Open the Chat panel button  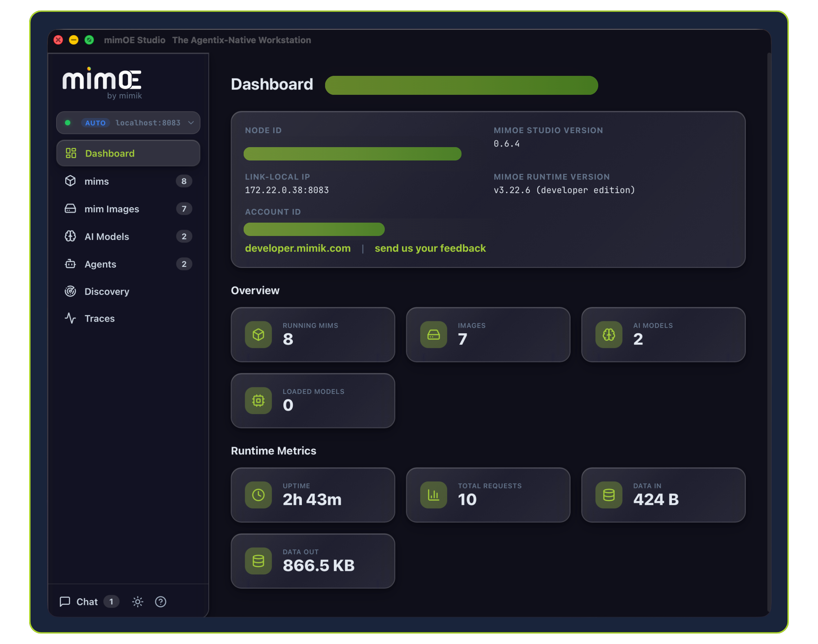[89, 602]
